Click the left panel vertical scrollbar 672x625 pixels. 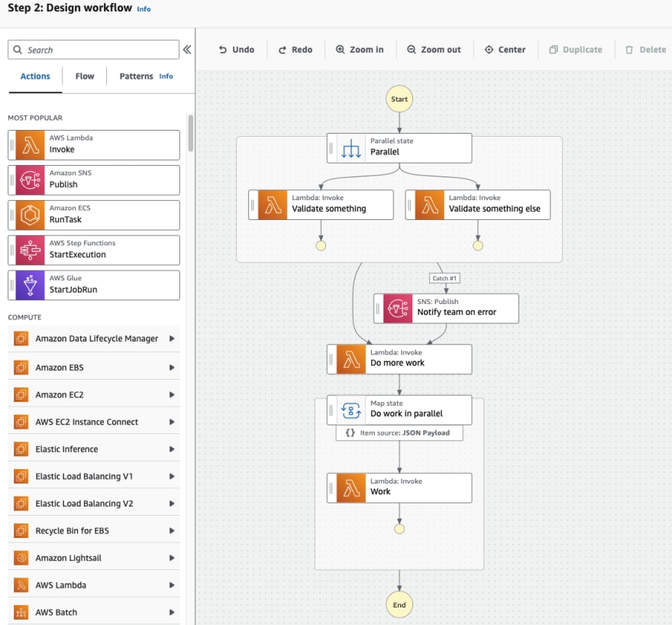click(191, 133)
